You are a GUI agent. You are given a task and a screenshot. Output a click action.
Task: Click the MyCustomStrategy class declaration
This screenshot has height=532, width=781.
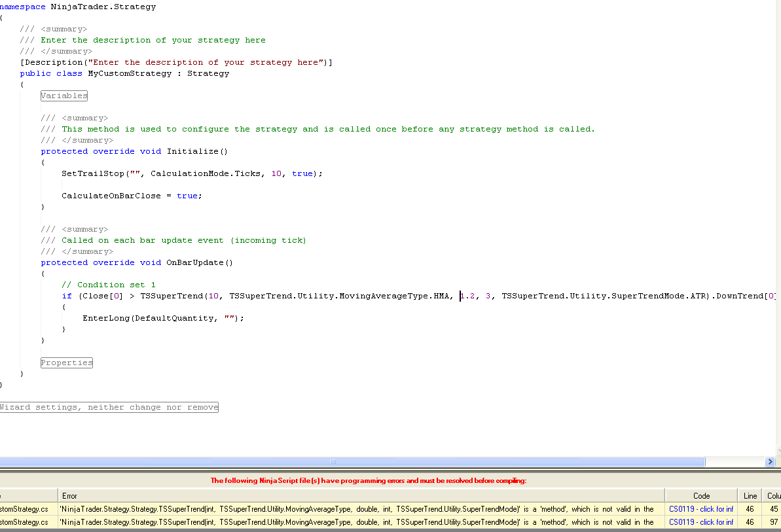tap(124, 74)
